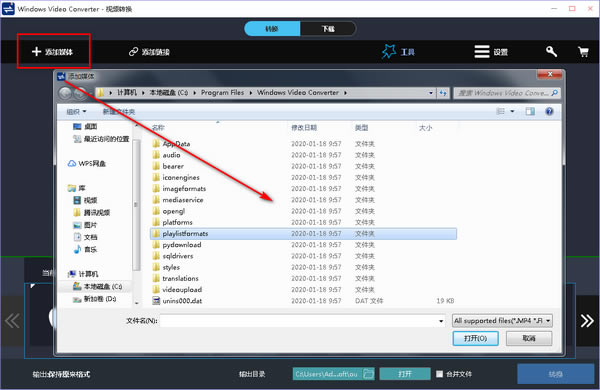Select WPS cloud drive in sidebar
Viewport: 600px width, 390px height.
point(86,163)
